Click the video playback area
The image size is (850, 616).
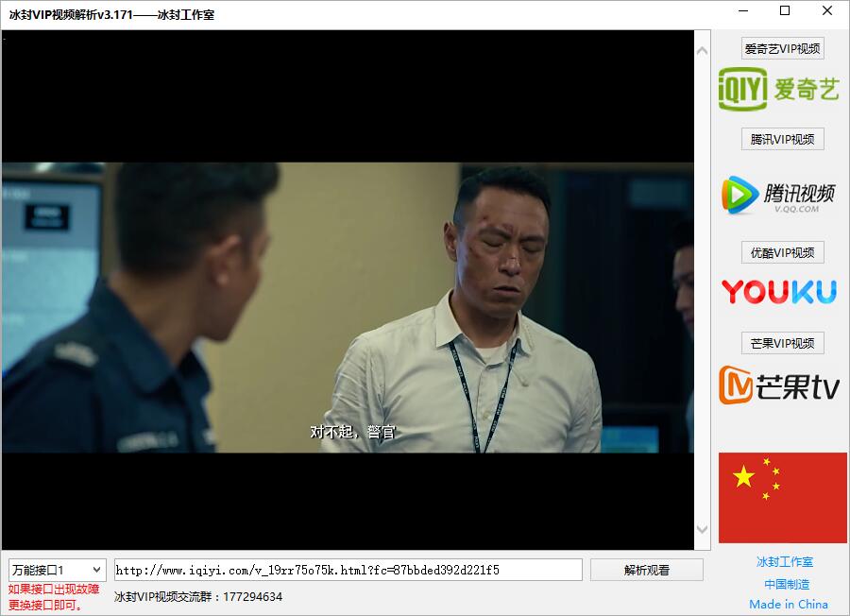tap(348, 289)
